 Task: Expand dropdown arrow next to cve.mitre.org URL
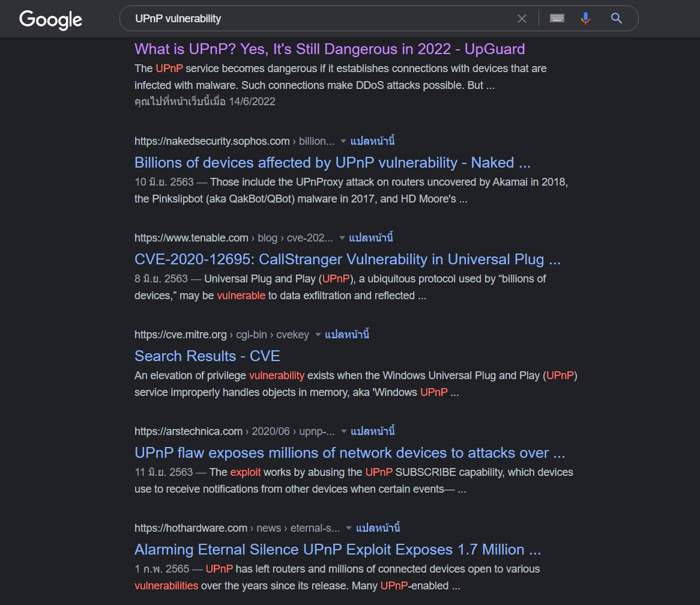point(318,335)
